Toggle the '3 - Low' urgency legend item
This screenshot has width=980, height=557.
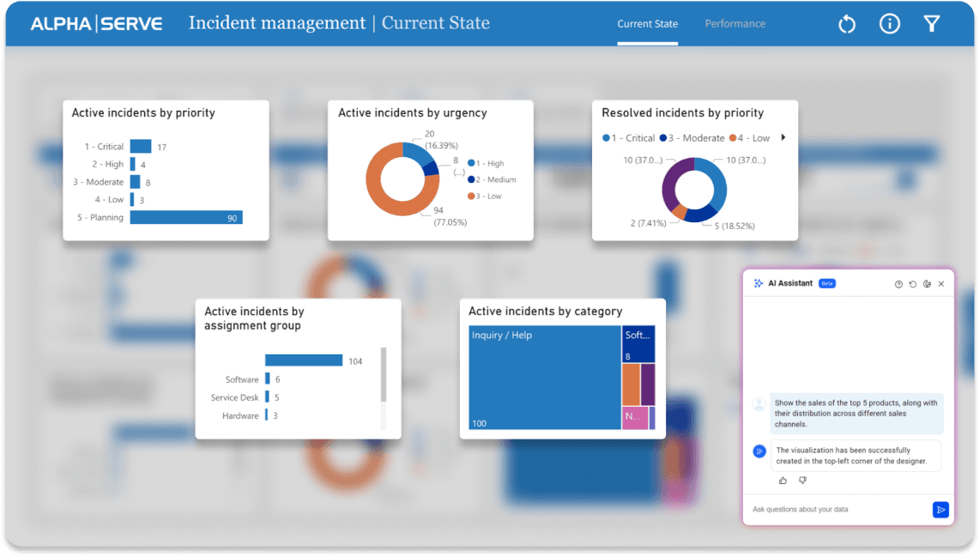pos(485,197)
